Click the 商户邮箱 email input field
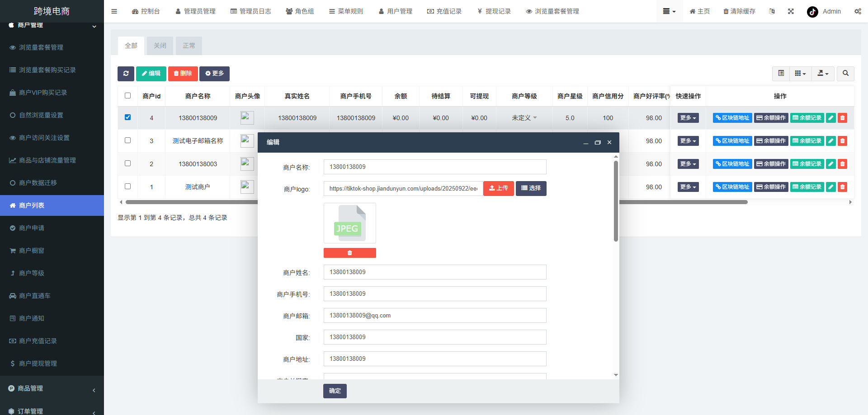 coord(434,315)
